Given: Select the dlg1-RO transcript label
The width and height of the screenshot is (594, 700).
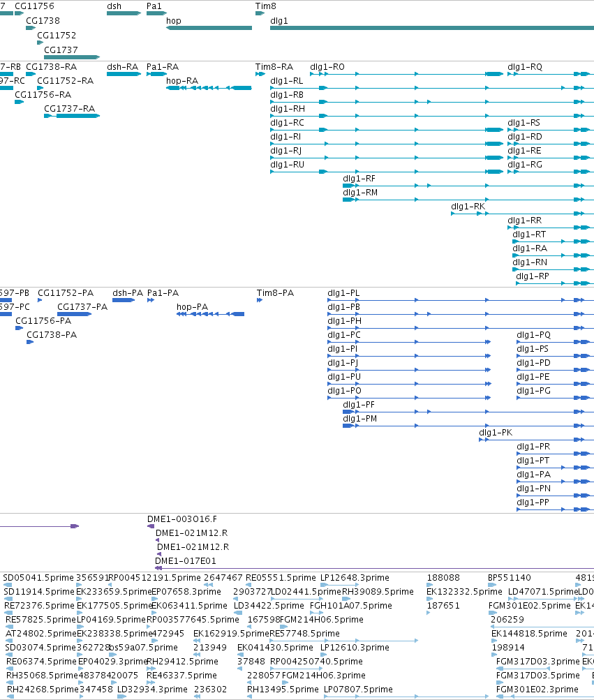Looking at the screenshot, I should click(x=327, y=66).
